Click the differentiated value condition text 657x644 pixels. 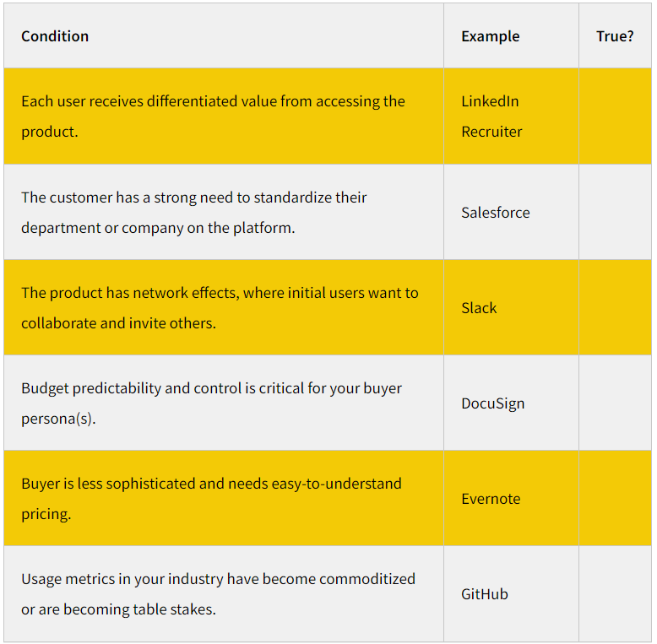tap(213, 102)
